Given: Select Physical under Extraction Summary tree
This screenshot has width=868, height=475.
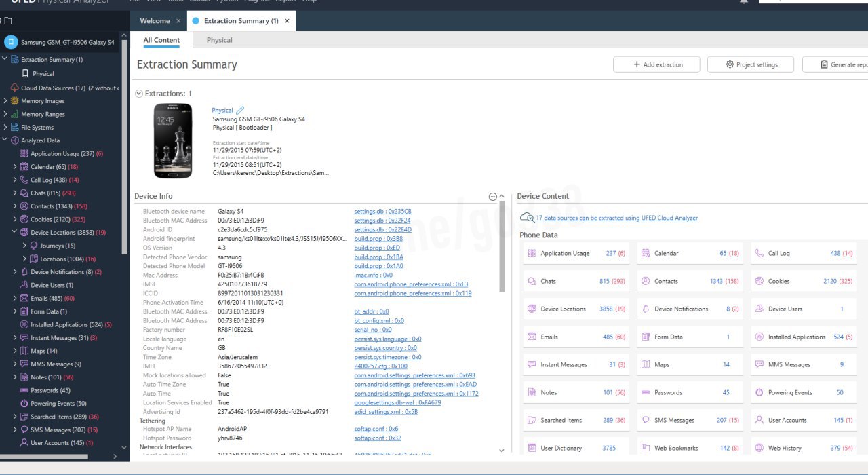Looking at the screenshot, I should tap(43, 74).
